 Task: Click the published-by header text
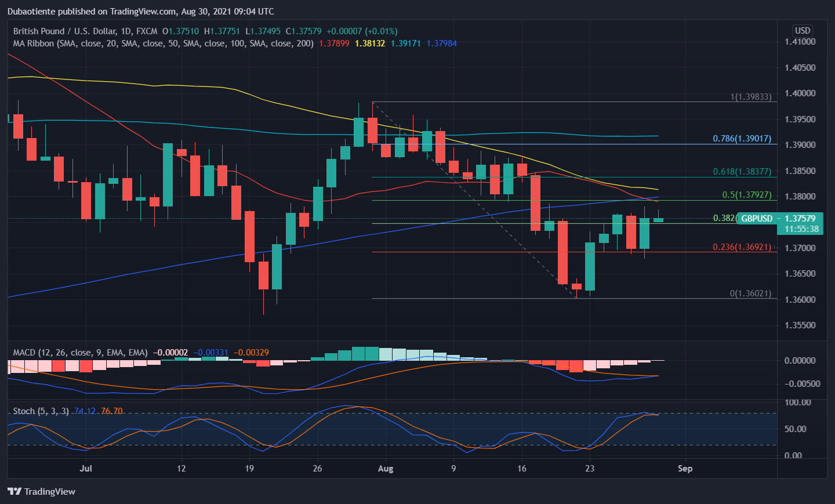point(140,11)
